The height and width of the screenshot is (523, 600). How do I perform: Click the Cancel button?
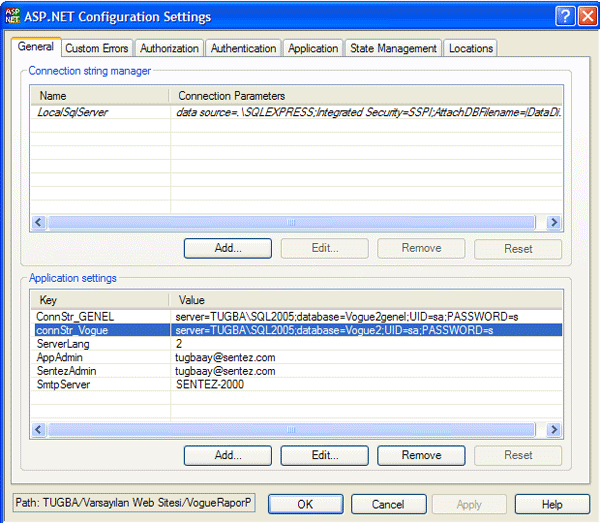tap(388, 504)
